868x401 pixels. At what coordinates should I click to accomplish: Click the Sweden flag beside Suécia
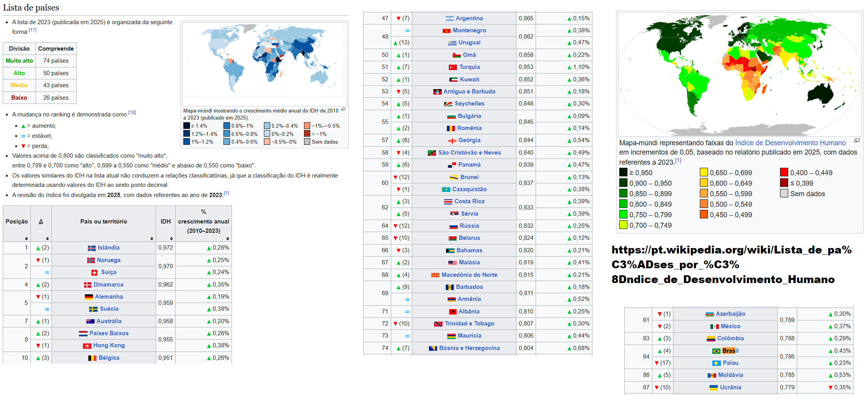click(x=93, y=309)
